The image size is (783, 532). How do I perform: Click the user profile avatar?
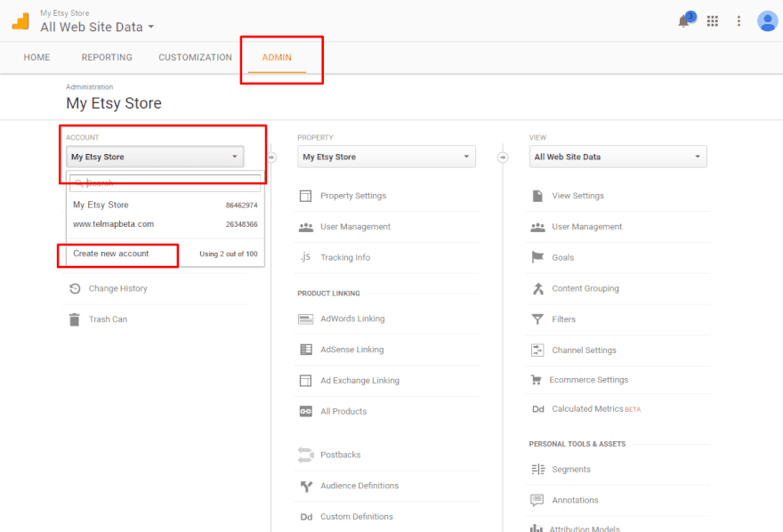point(767,21)
